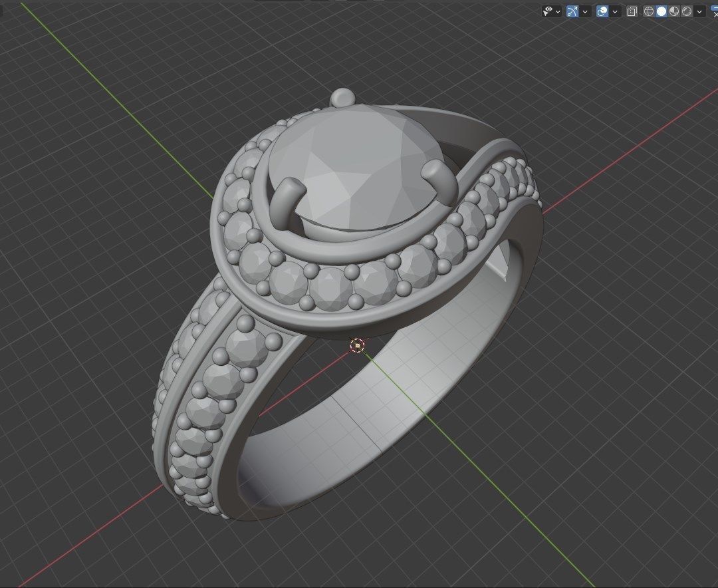Open the selectability and visibility eye icon
Viewport: 718px width, 588px height.
coord(548,11)
